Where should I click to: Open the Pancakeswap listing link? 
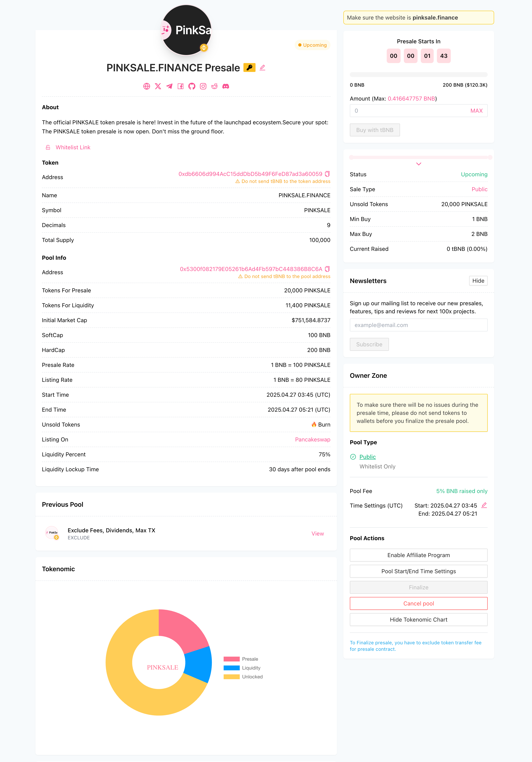click(x=313, y=439)
